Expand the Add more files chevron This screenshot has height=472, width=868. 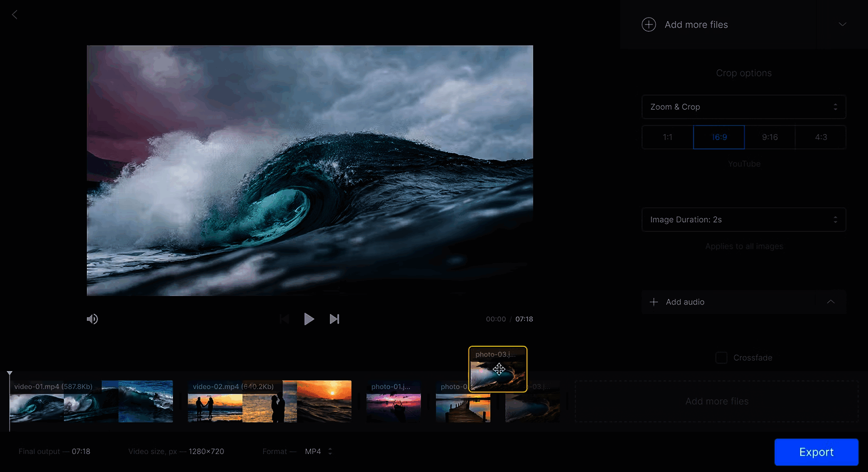click(x=842, y=24)
